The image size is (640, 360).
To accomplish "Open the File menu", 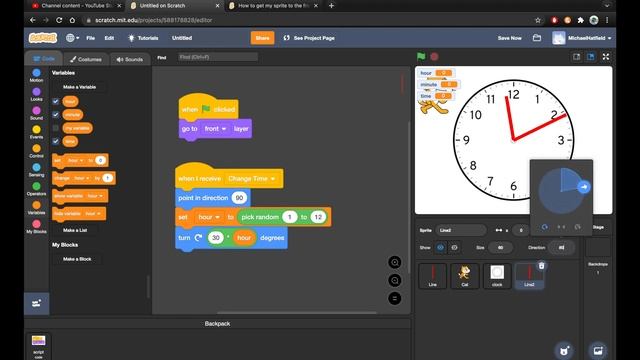I will click(91, 38).
